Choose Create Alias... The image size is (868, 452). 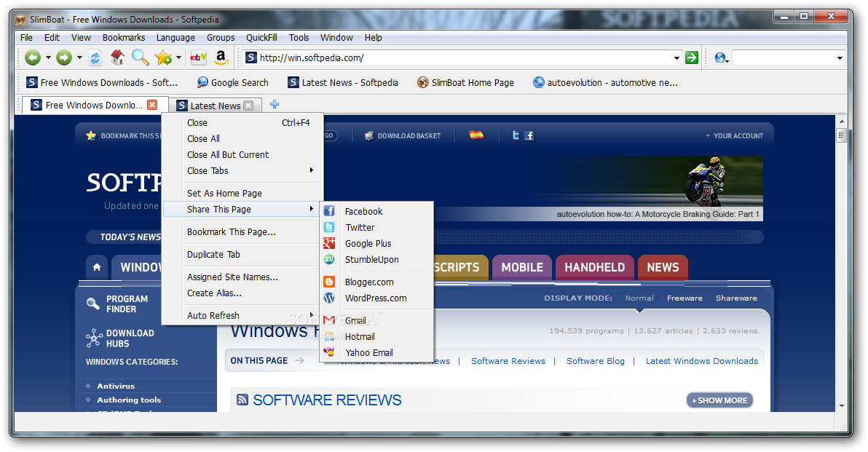point(242,293)
